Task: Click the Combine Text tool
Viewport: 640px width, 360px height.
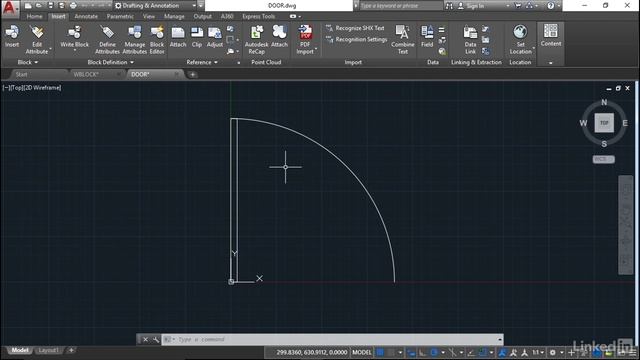Action: [x=402, y=40]
